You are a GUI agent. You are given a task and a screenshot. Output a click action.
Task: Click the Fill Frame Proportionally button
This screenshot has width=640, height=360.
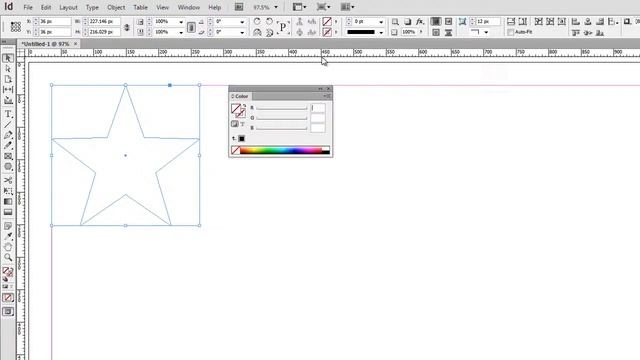pyautogui.click(x=511, y=22)
